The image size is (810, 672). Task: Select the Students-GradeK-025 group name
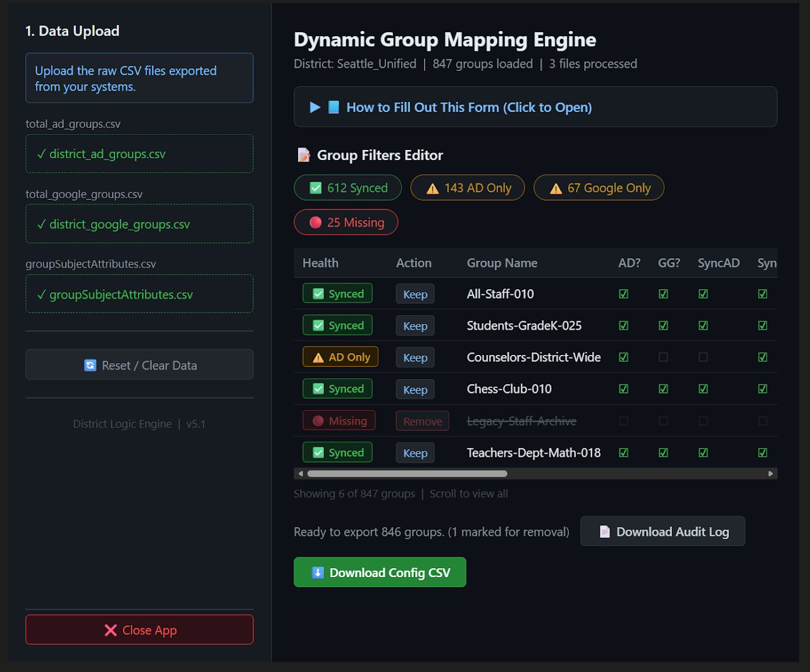524,325
